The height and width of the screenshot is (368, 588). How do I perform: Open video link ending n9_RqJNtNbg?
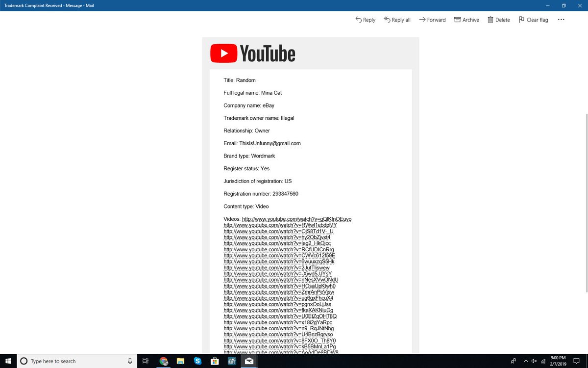coord(279,328)
